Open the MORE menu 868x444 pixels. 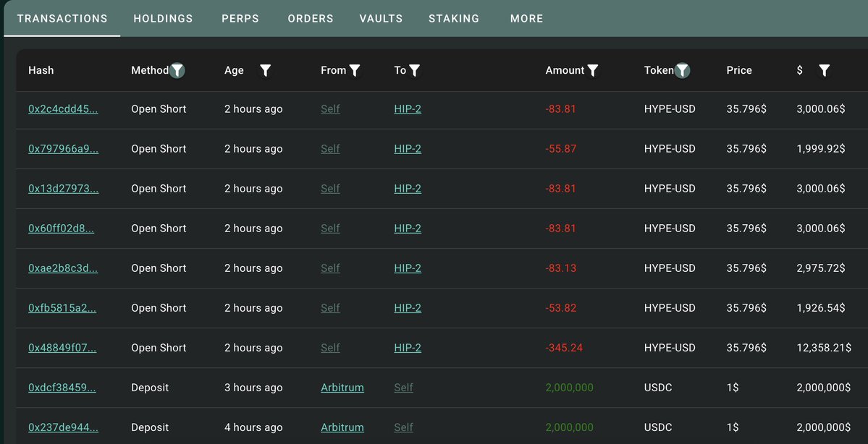pyautogui.click(x=526, y=18)
